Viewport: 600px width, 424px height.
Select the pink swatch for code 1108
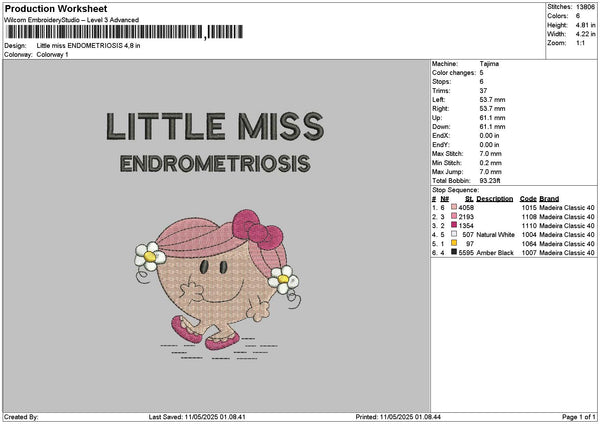(454, 216)
